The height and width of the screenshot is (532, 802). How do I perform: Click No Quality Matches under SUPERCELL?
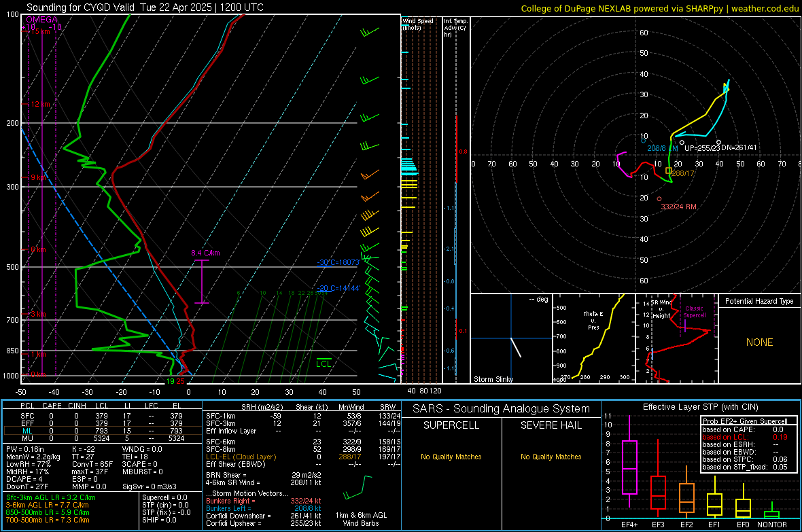pyautogui.click(x=451, y=457)
